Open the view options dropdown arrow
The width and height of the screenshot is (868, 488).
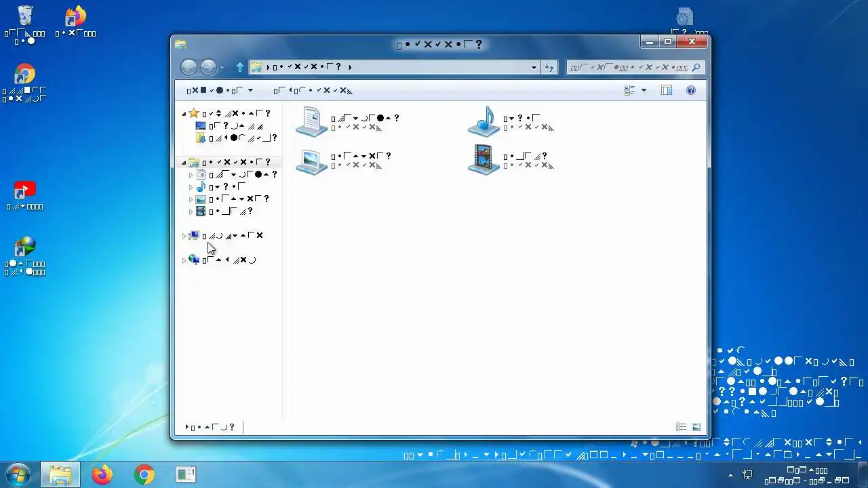click(x=644, y=90)
